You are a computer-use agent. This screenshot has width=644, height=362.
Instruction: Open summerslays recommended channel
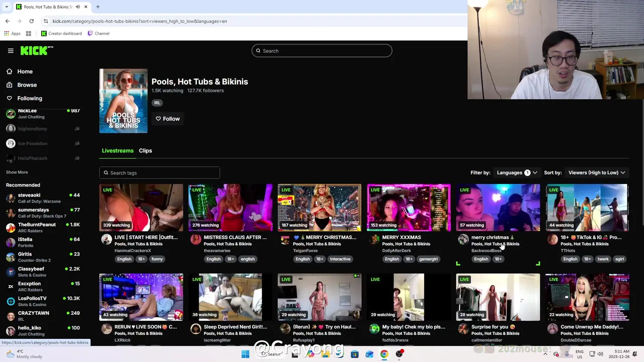pyautogui.click(x=43, y=213)
